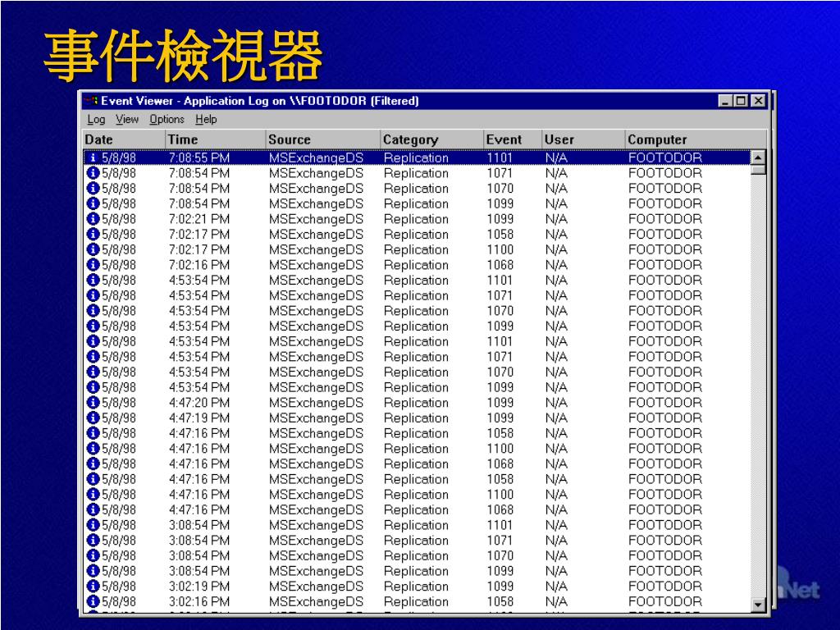Click Replication in the 4:47:19 PM row
The image size is (840, 630).
[x=416, y=418]
